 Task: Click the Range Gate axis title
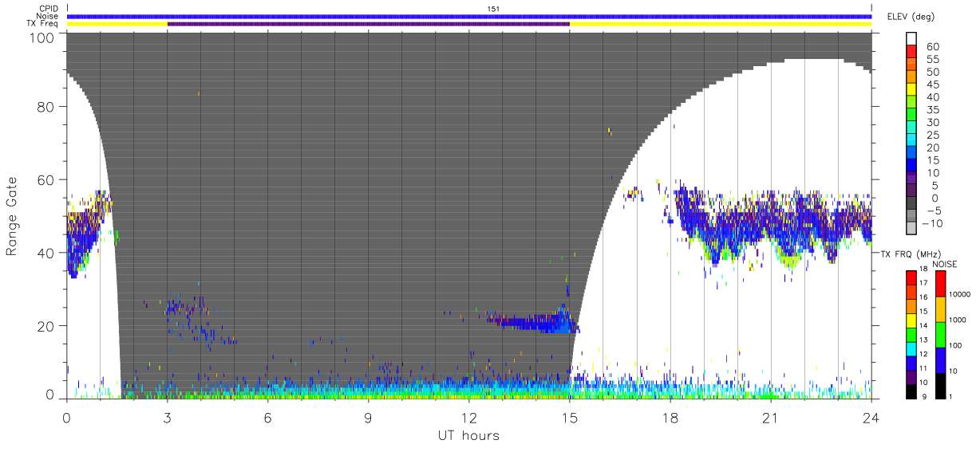pos(13,216)
